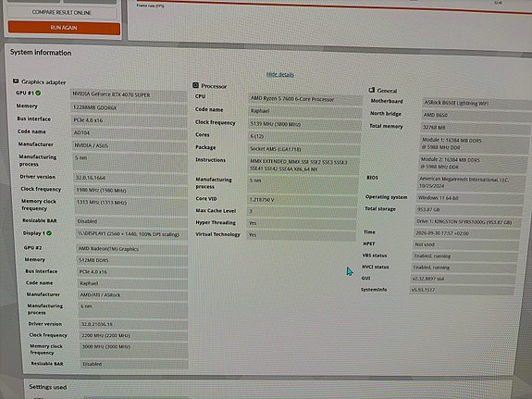This screenshot has height=399, width=532.
Task: Click the Windows 11 64-bit value
Action: coord(470,198)
